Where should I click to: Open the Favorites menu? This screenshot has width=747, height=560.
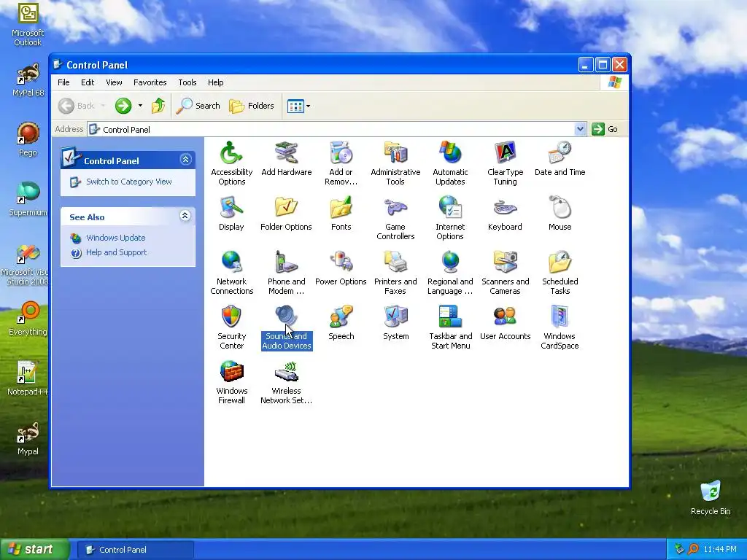point(150,82)
